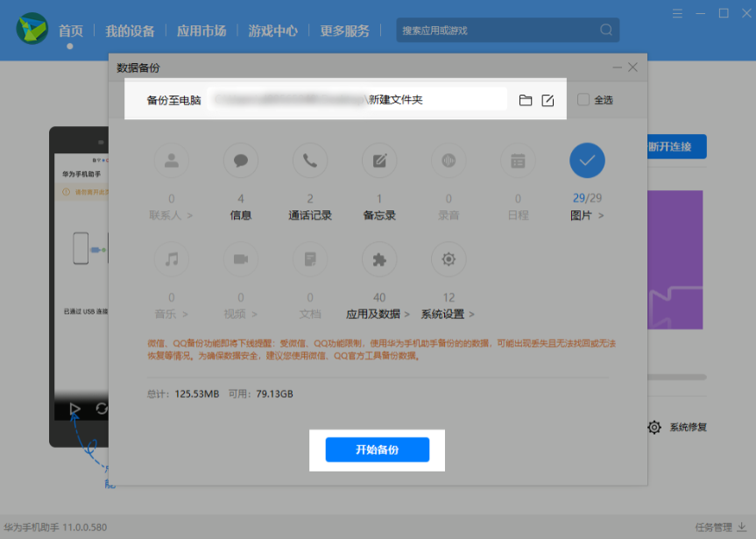Expand 联系人 details arrow
This screenshot has height=539, width=756.
coord(189,216)
